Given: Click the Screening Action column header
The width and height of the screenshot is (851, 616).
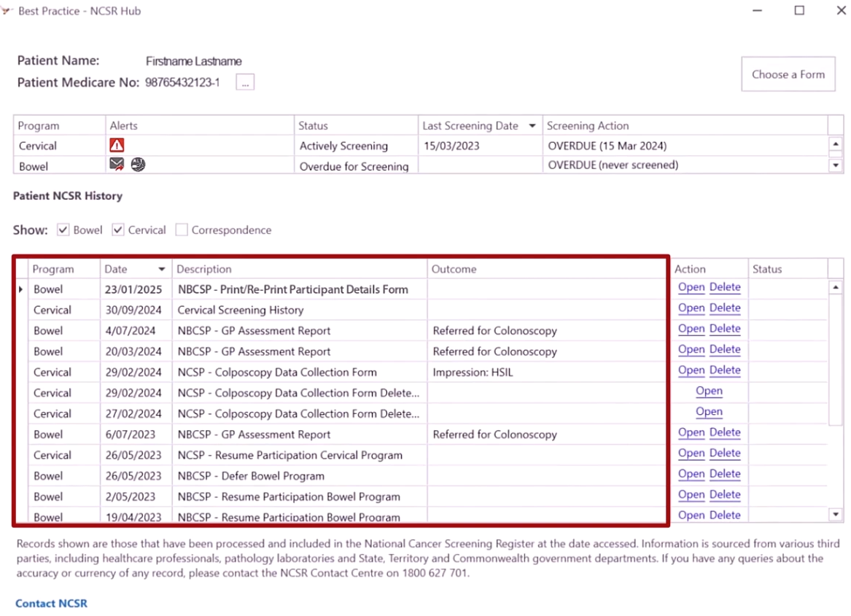Looking at the screenshot, I should (685, 125).
